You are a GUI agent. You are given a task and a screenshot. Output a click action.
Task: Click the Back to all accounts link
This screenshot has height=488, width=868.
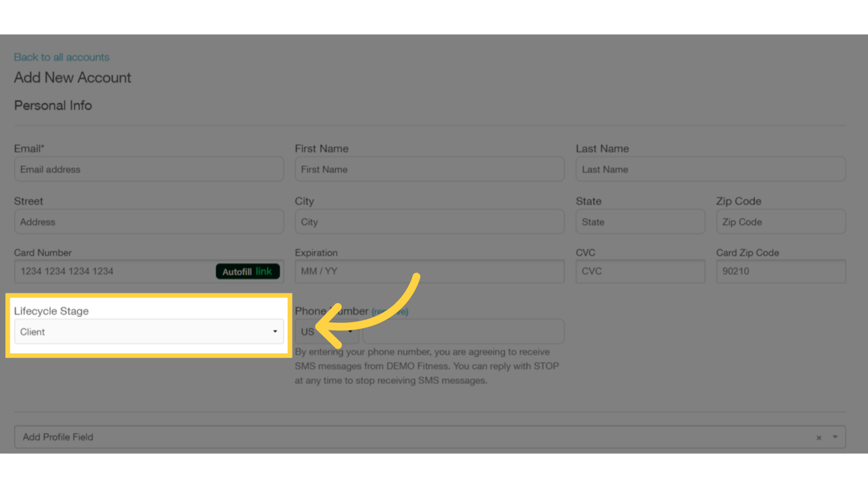(x=62, y=57)
